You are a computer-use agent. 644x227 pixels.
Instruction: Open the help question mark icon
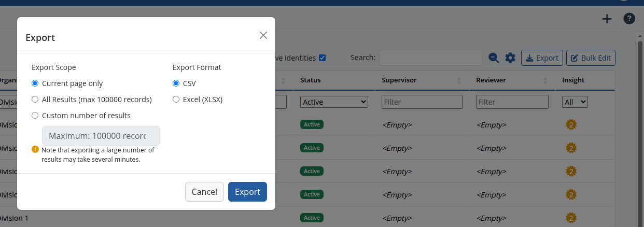click(x=629, y=19)
